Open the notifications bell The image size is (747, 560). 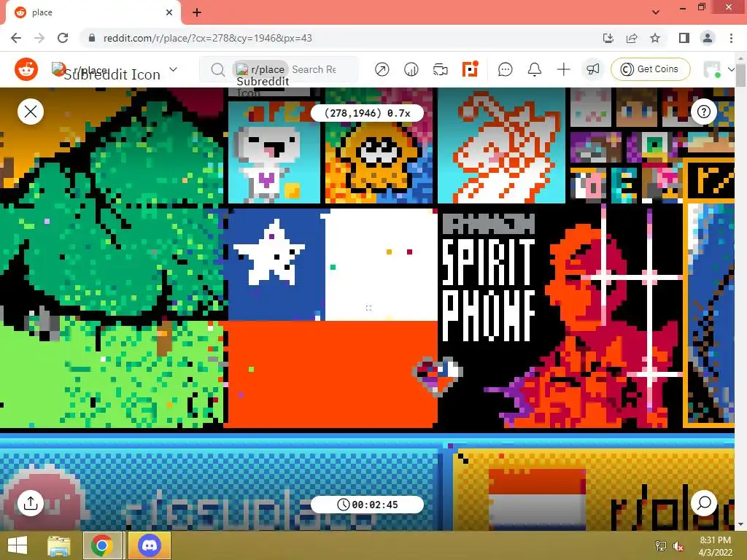(x=535, y=69)
